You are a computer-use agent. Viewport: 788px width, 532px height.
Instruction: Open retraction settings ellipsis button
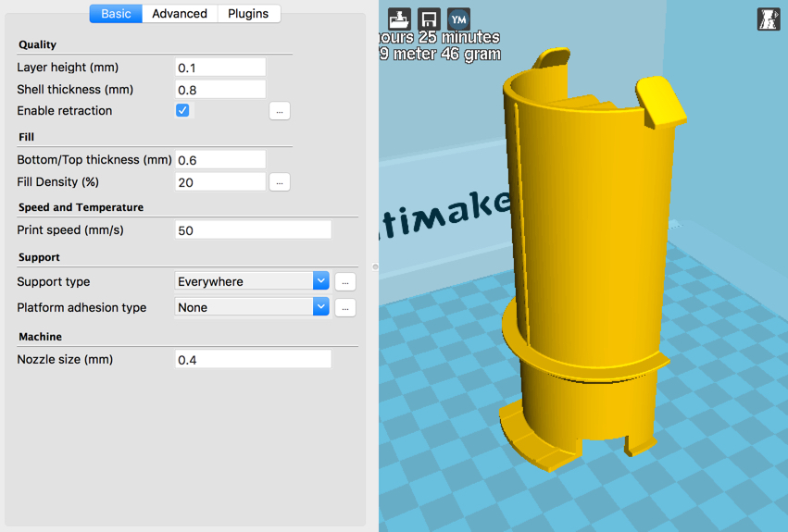(x=280, y=111)
